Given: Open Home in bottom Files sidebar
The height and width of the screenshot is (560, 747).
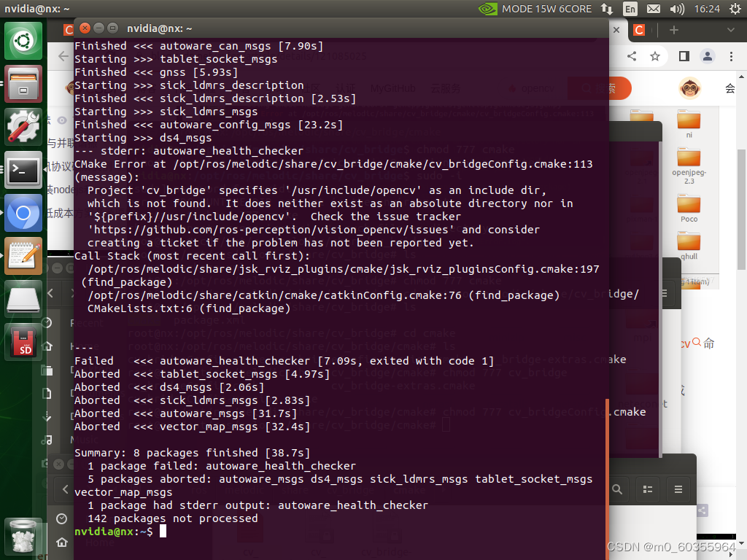Looking at the screenshot, I should point(61,542).
